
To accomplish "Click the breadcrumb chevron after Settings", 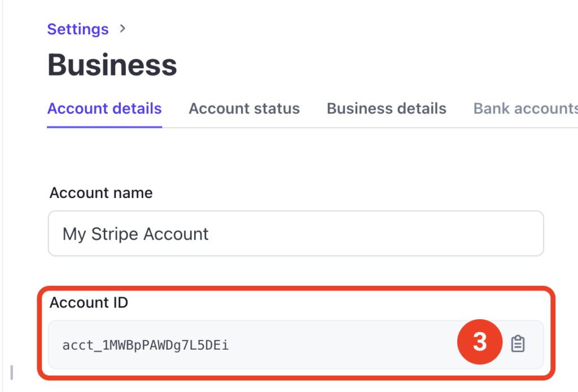I will coord(122,29).
